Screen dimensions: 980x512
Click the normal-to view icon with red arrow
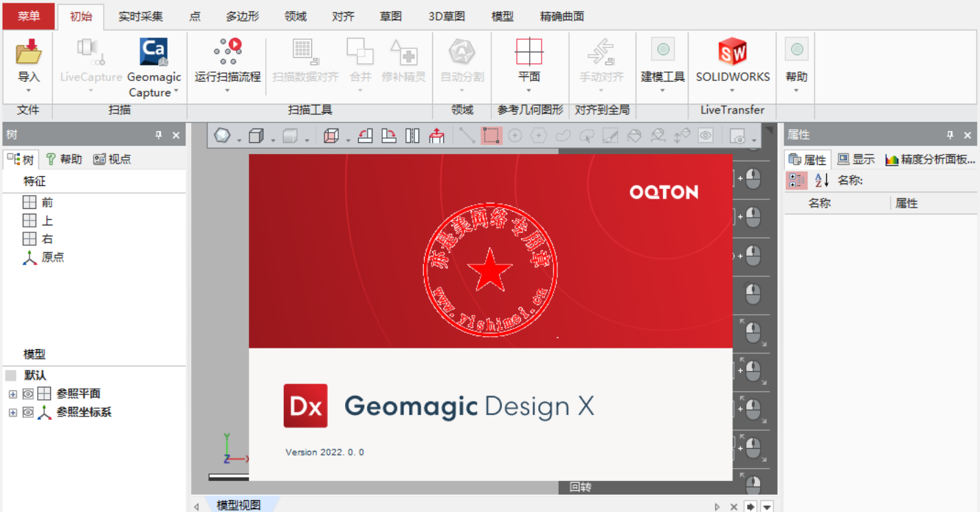436,136
